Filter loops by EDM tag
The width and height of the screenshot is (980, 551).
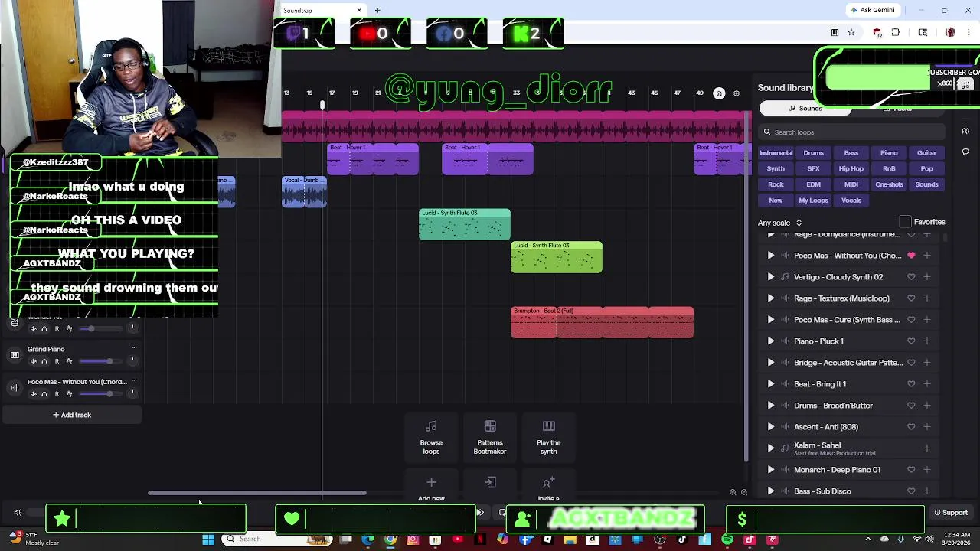(813, 184)
